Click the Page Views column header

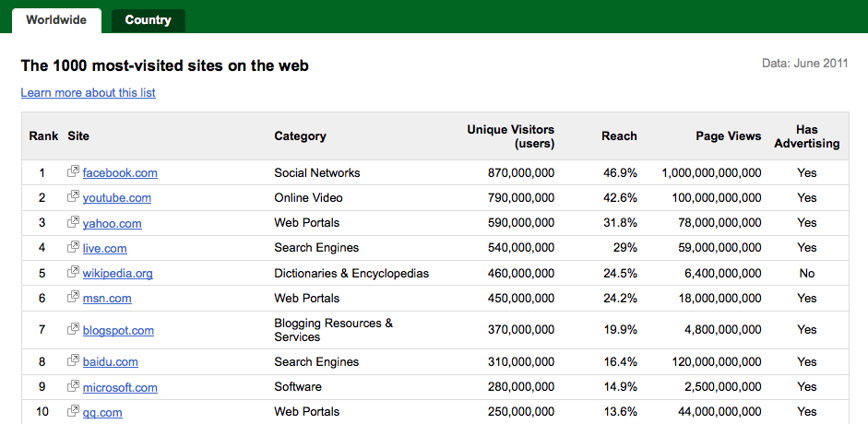pyautogui.click(x=729, y=136)
